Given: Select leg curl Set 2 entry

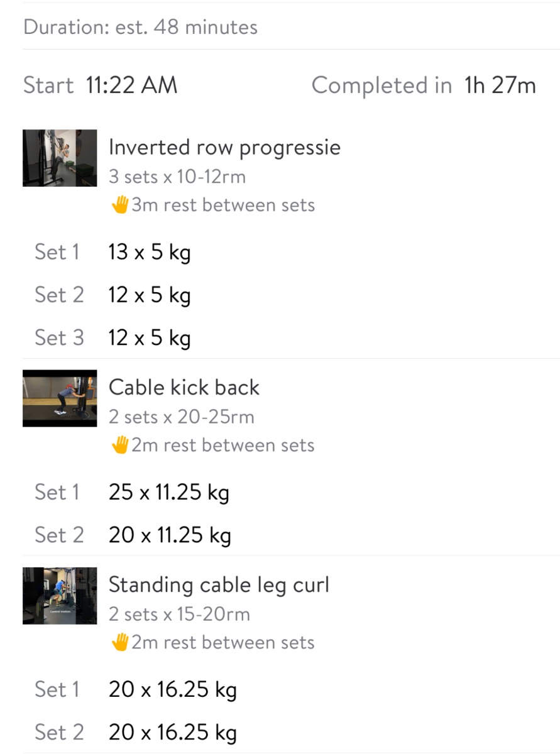Looking at the screenshot, I should point(172,733).
